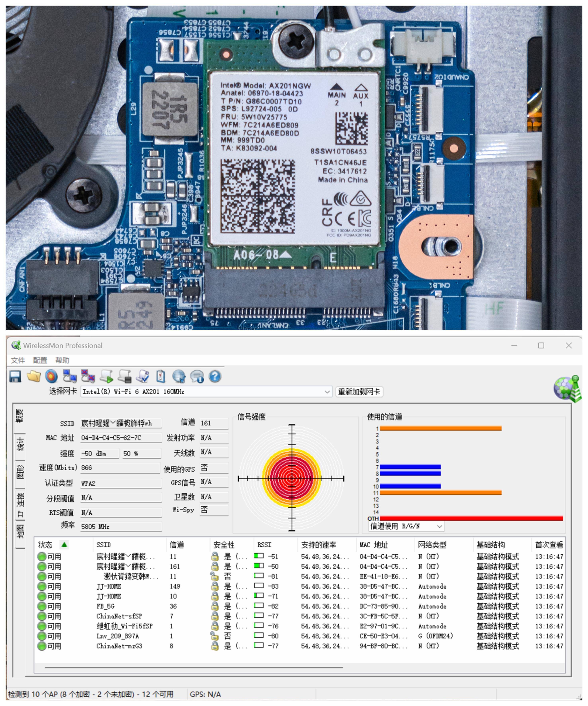Switch to the 概要 vertical tab
Viewport: 588px width, 706px height.
point(20,415)
